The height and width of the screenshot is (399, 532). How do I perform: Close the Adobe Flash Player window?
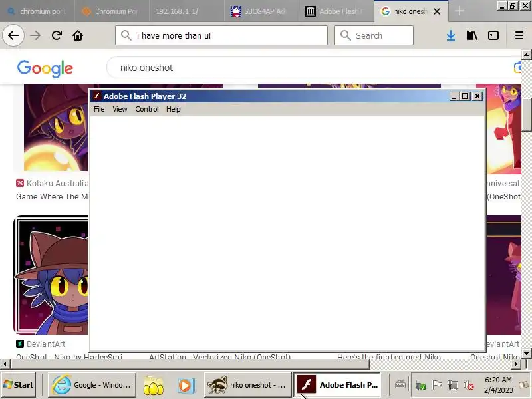click(x=477, y=96)
